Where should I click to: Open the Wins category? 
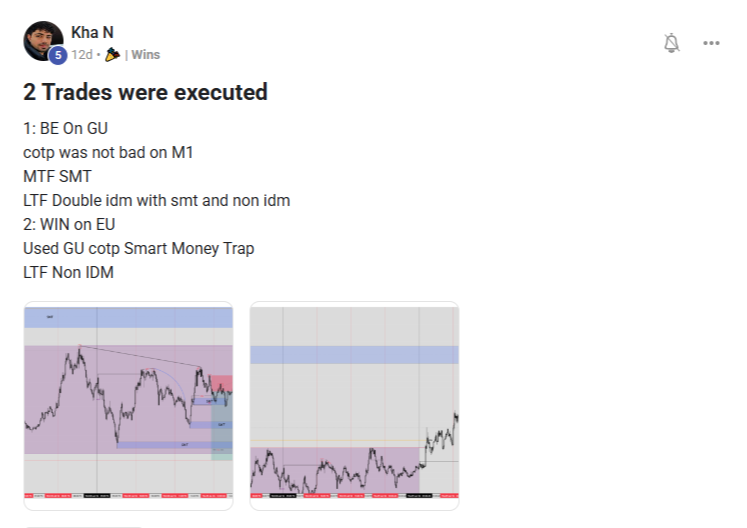coord(145,55)
